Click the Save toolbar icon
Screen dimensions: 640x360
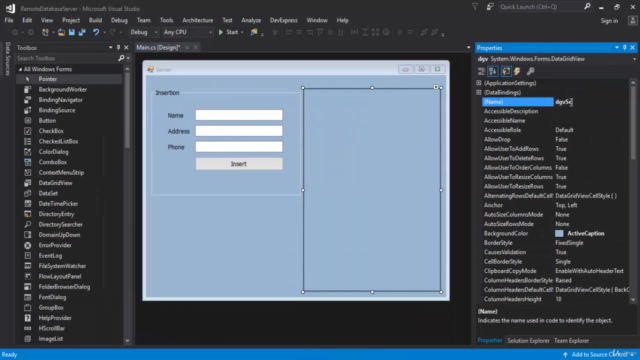(x=72, y=32)
